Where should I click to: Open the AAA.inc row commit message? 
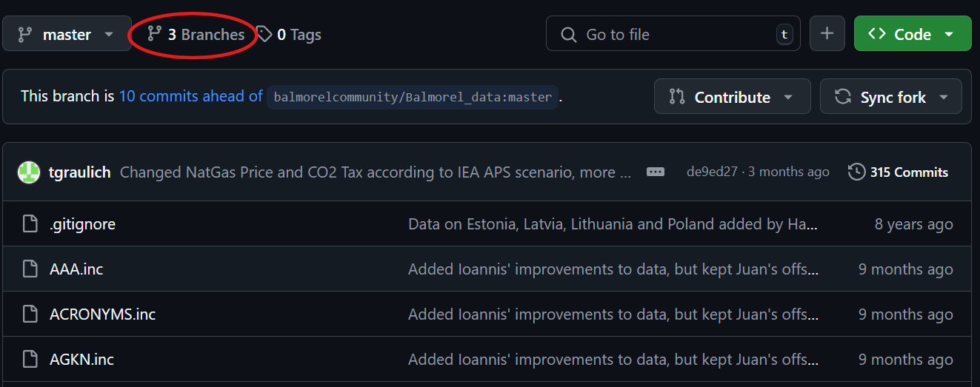(613, 269)
